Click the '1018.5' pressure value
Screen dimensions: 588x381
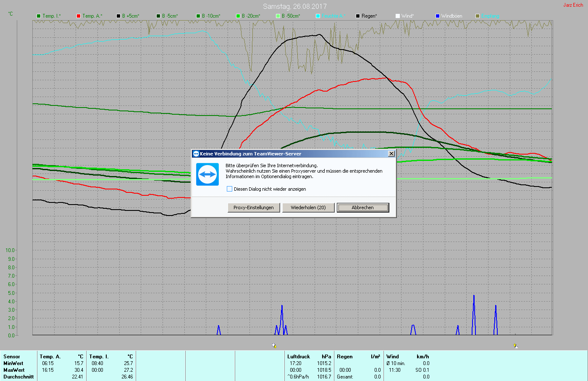click(324, 370)
